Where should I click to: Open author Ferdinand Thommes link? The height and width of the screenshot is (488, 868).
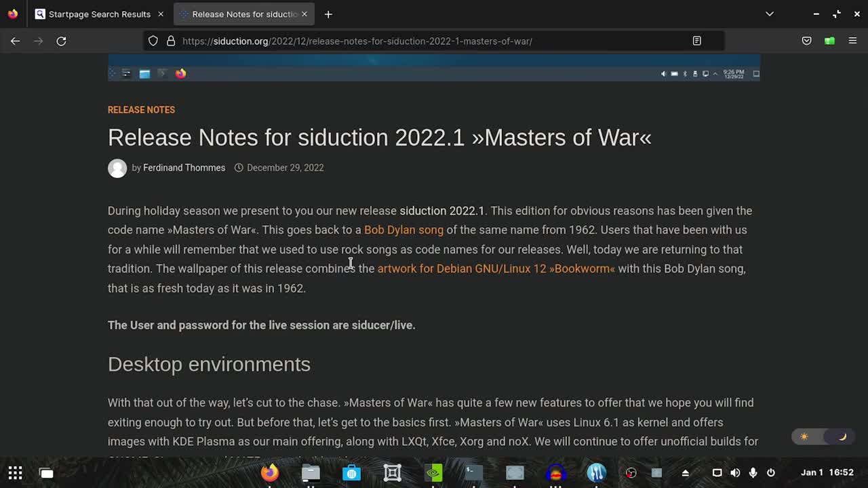184,167
